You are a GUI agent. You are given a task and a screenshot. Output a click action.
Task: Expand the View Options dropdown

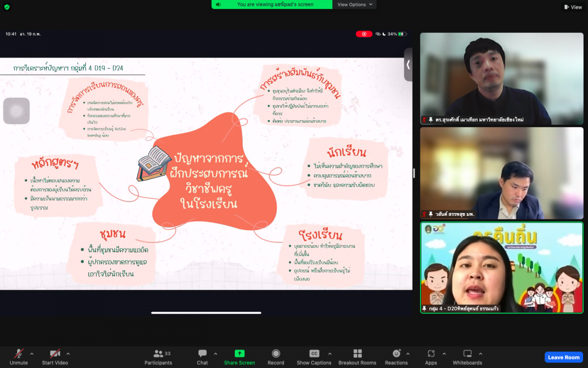(x=355, y=4)
